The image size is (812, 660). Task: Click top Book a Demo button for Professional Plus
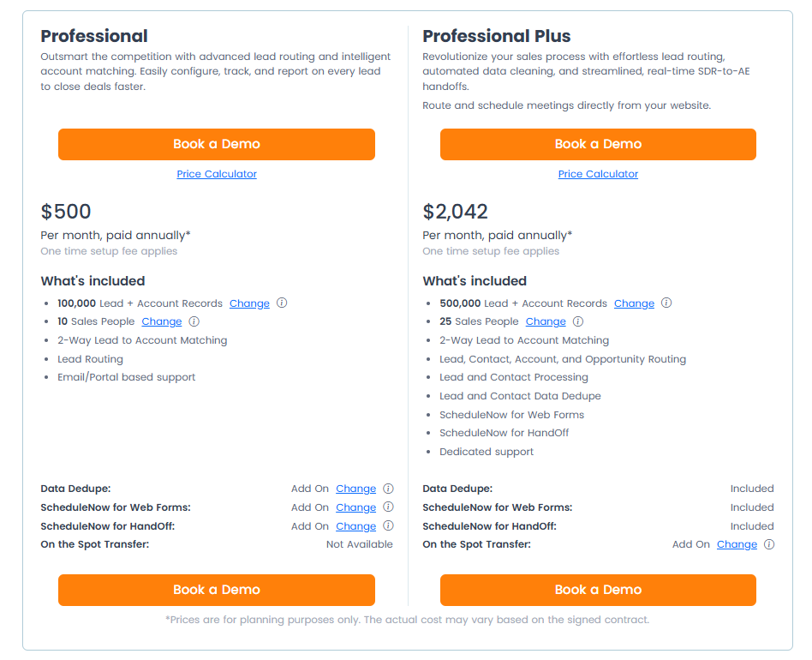click(598, 144)
